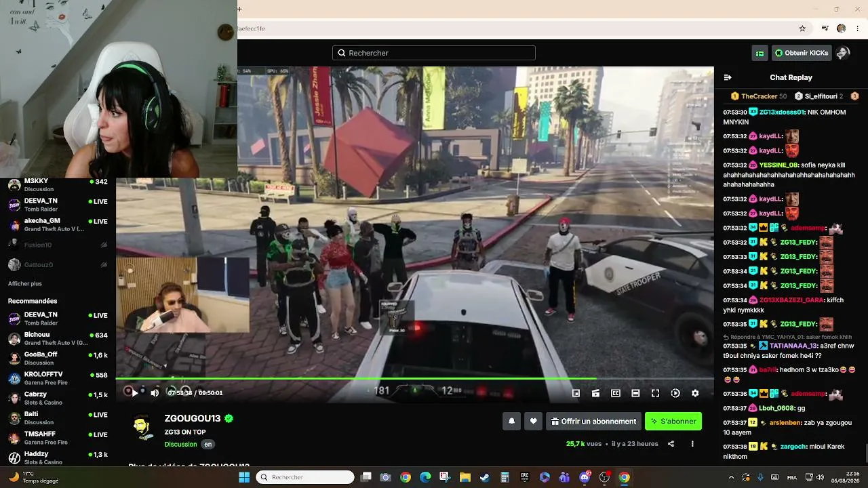Click zargoch username in chat
This screenshot has height=488, width=868.
pos(793,447)
